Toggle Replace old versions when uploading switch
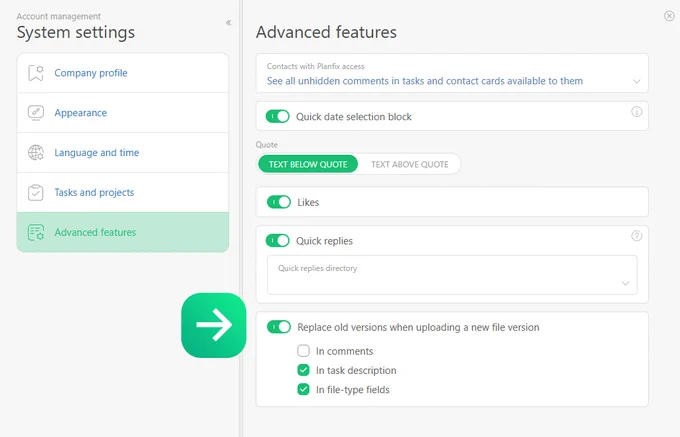 click(279, 327)
